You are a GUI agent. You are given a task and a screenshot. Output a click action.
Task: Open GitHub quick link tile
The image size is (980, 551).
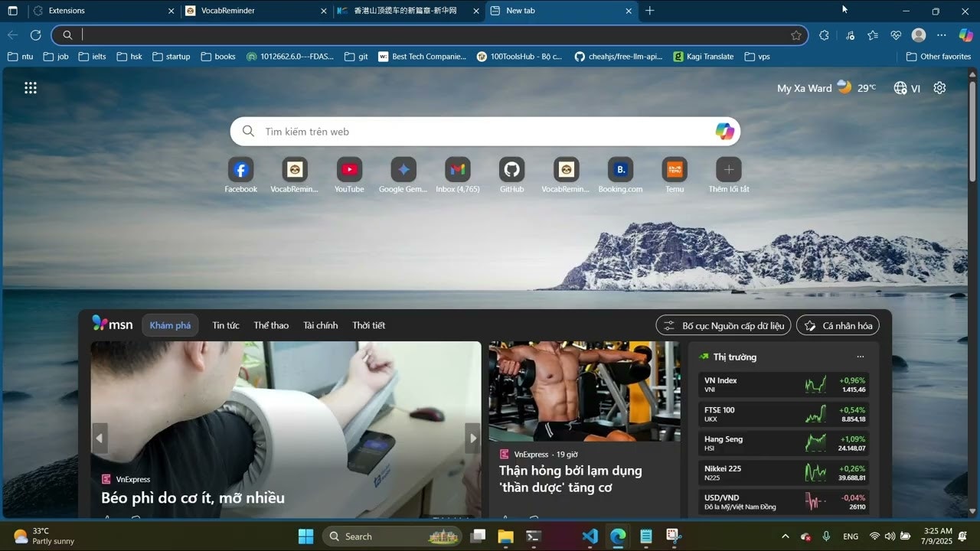[x=511, y=175]
